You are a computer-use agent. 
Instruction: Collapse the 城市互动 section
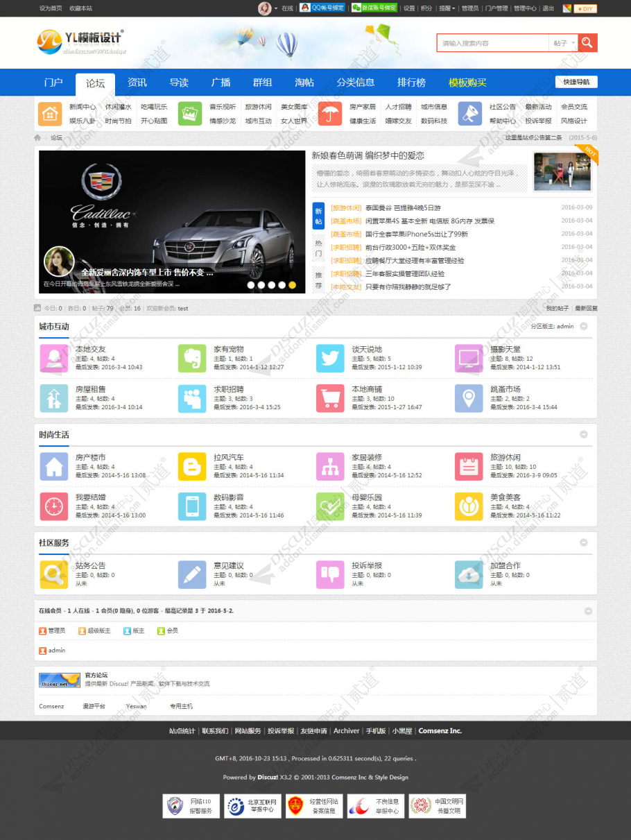coord(584,326)
